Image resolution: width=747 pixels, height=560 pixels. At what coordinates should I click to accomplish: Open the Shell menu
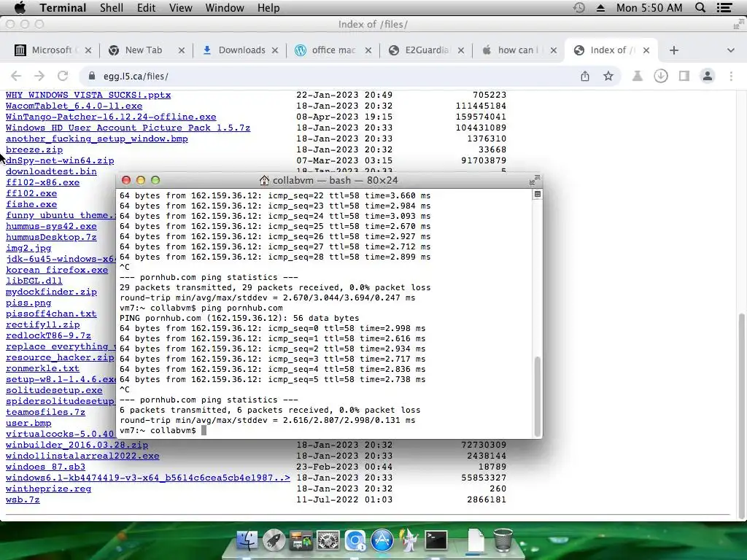pyautogui.click(x=112, y=7)
